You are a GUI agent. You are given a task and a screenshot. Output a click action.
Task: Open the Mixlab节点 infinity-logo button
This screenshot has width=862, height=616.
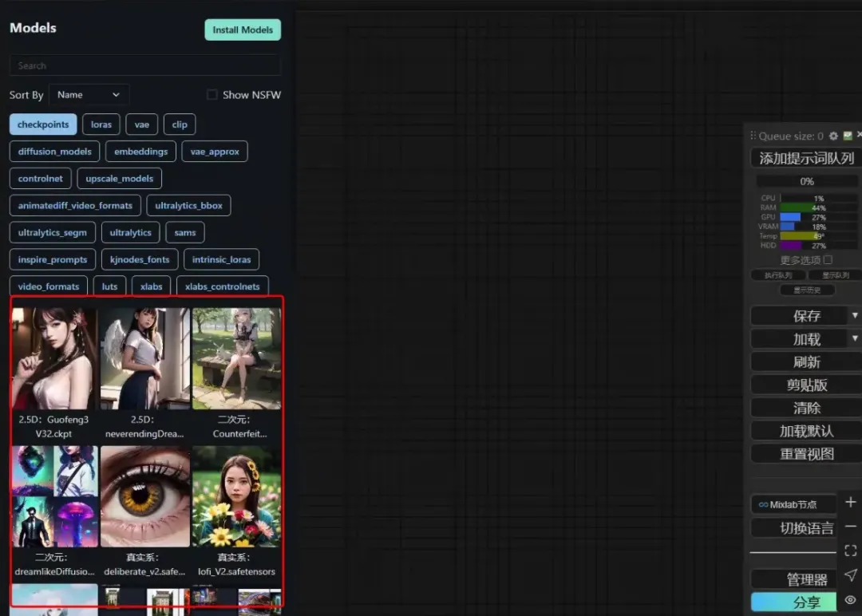click(x=793, y=504)
